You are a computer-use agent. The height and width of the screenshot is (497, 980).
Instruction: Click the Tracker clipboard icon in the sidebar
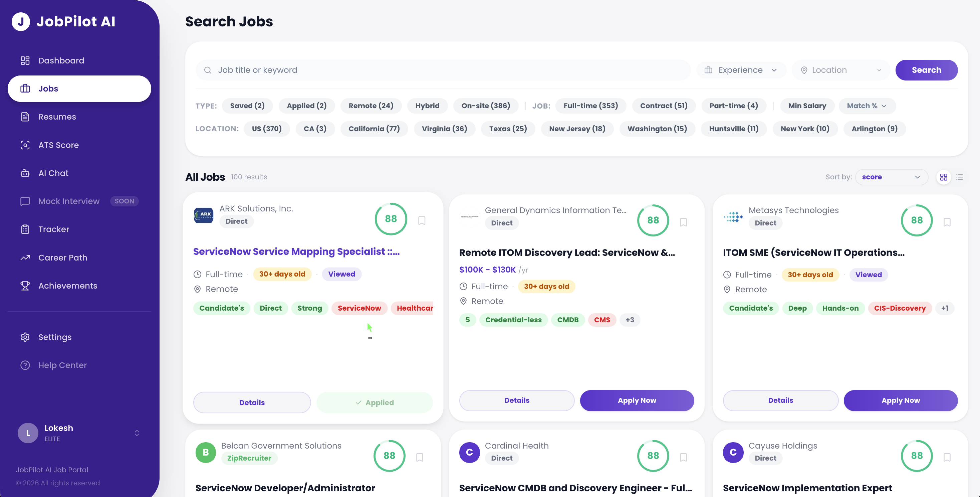click(x=25, y=229)
